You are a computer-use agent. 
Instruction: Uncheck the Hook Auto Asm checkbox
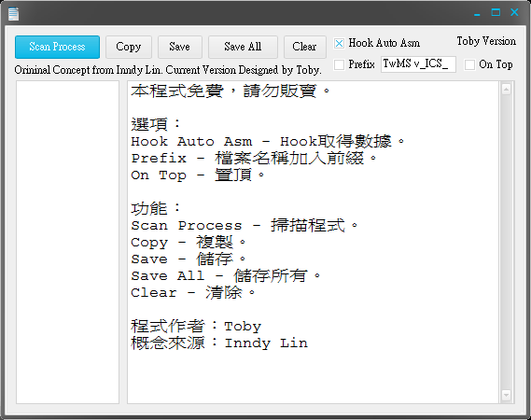pyautogui.click(x=339, y=43)
